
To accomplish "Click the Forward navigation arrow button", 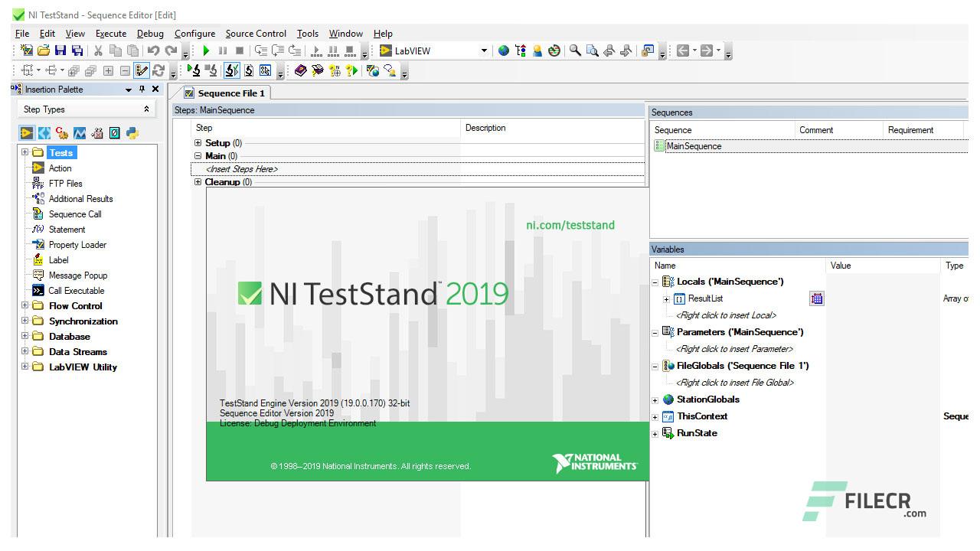I will point(707,51).
